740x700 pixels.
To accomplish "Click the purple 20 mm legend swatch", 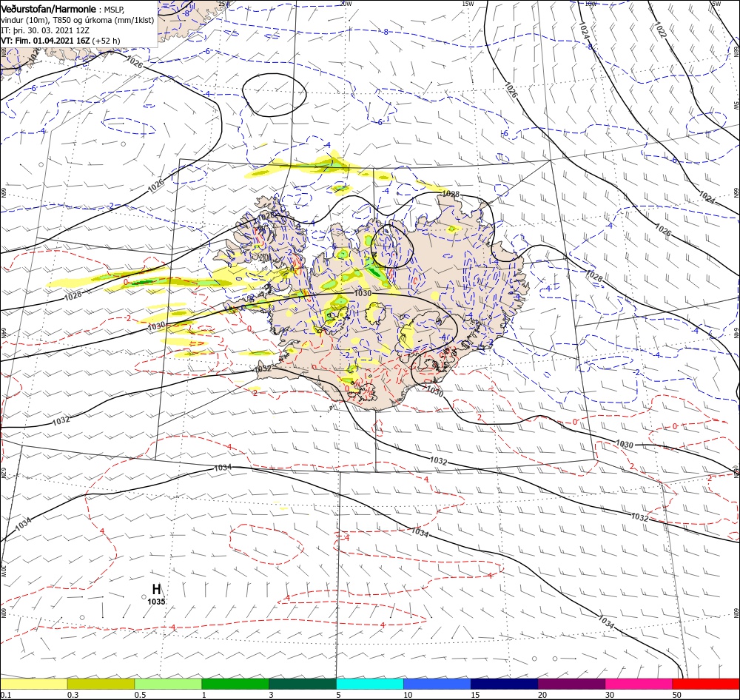I will coord(571,684).
